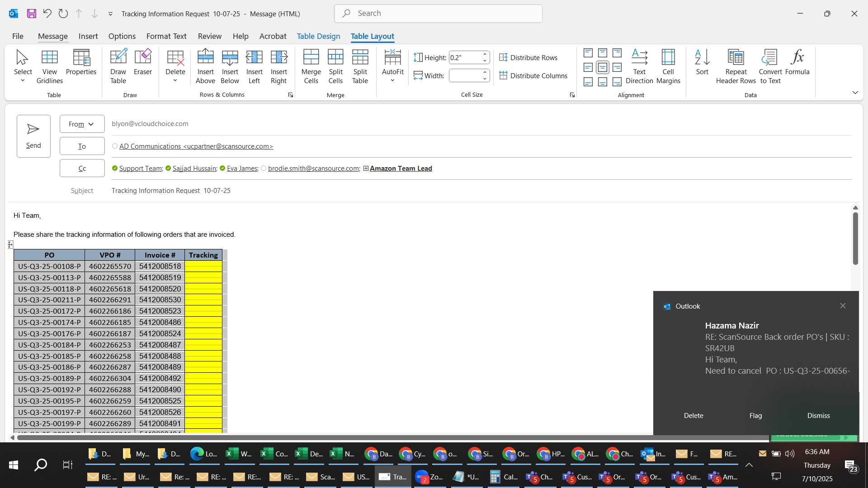
Task: Choose Align Center alignment icon
Action: coord(603,67)
